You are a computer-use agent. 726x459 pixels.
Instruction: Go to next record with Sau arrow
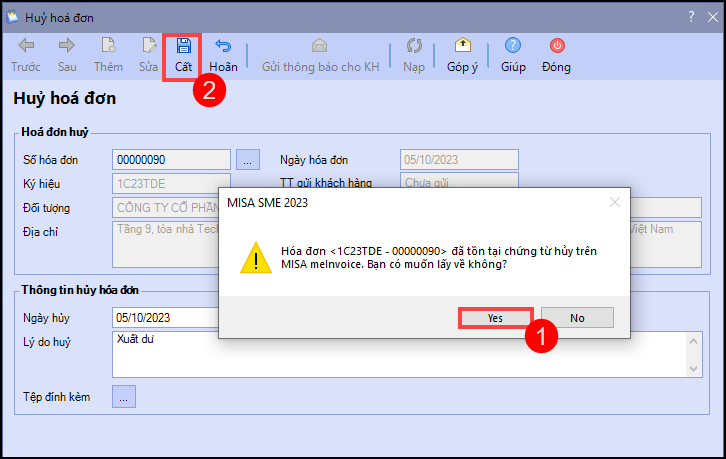click(x=67, y=46)
